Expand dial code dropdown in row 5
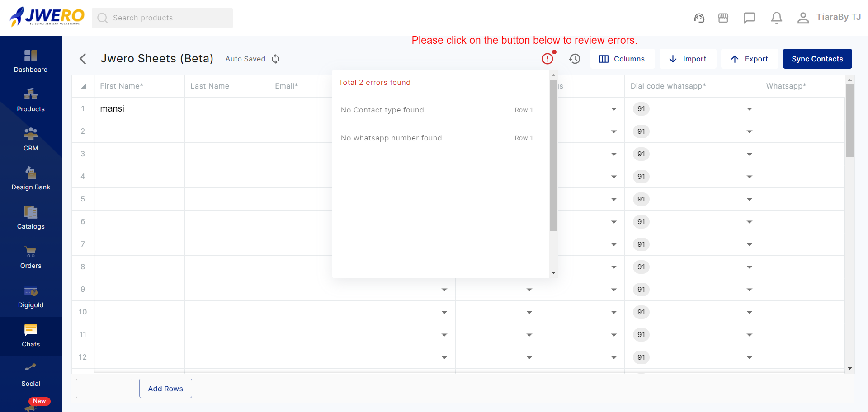The image size is (868, 412). pos(749,199)
